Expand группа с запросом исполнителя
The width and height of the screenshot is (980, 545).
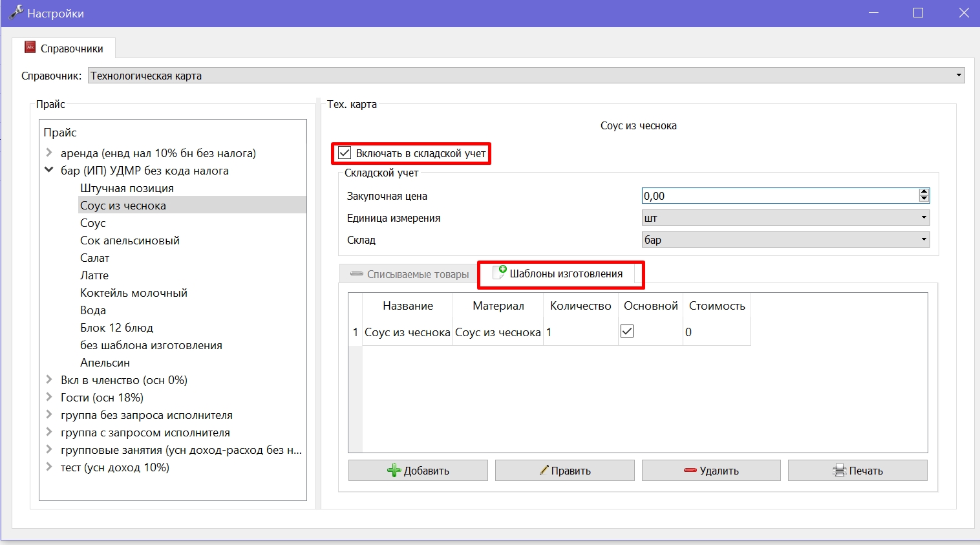[49, 432]
